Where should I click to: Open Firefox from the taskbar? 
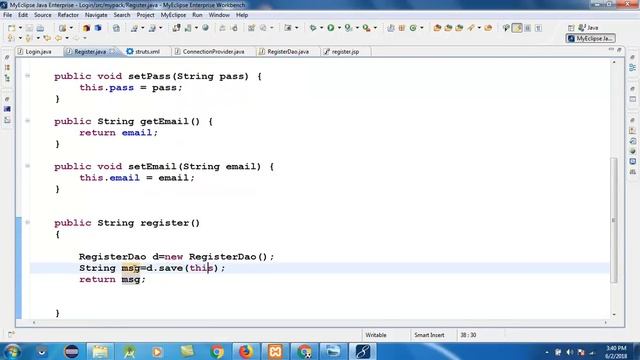(x=246, y=351)
